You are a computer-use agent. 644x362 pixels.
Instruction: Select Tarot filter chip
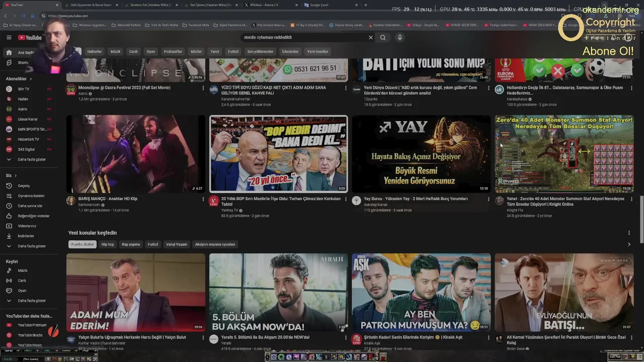tap(215, 51)
